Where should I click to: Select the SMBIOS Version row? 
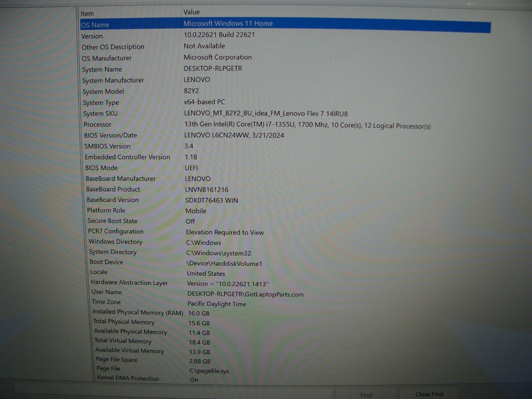[x=107, y=146]
